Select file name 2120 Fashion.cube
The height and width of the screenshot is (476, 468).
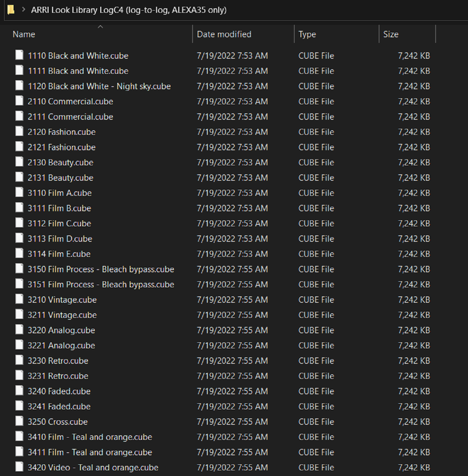click(x=62, y=132)
